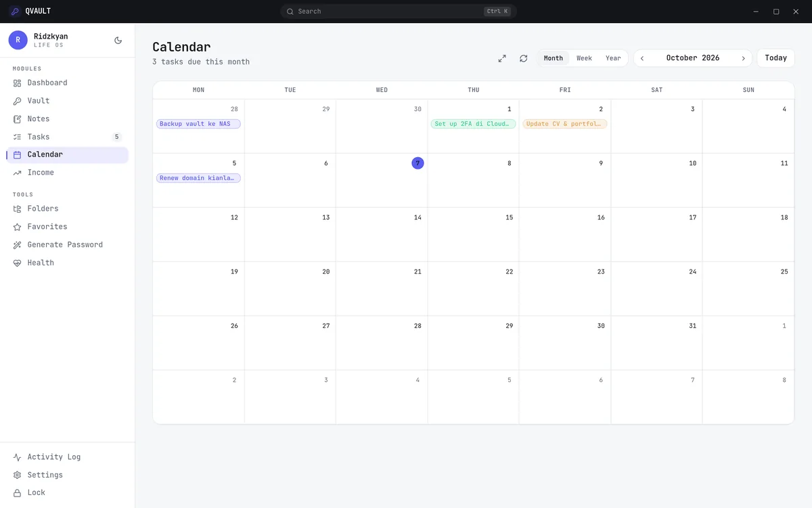
Task: Jump to Today
Action: pyautogui.click(x=775, y=58)
